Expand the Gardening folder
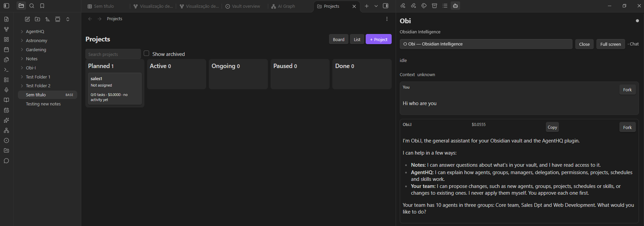This screenshot has height=226, width=644. [22, 50]
